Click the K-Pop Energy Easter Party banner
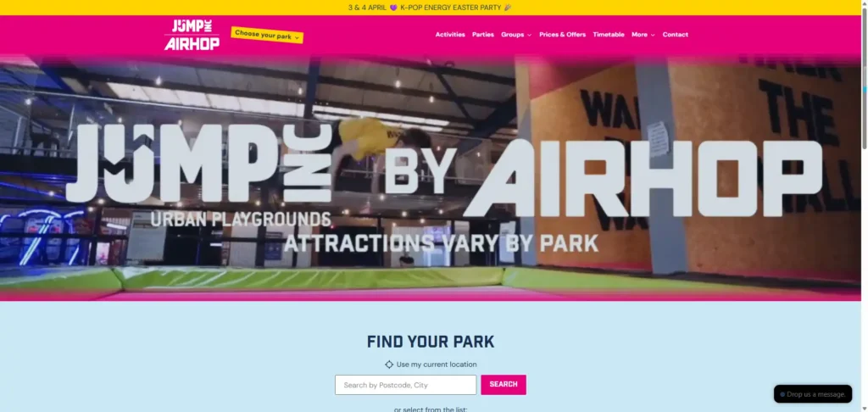This screenshot has height=412, width=868. click(430, 7)
